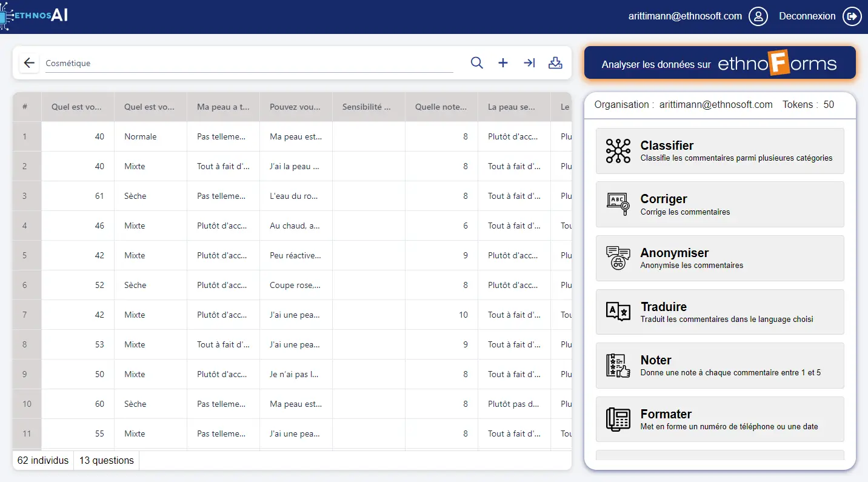Click the import arrow-to-bar icon
This screenshot has height=482, width=868.
coord(529,63)
